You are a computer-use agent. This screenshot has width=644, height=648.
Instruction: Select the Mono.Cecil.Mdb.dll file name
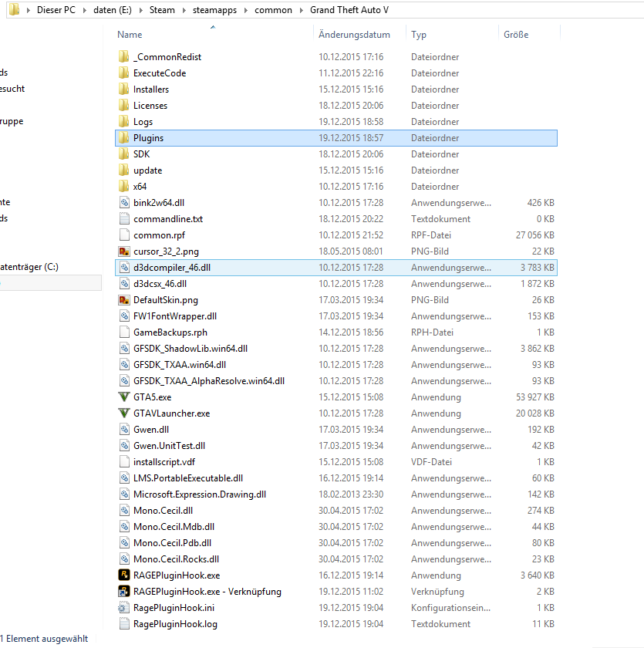[x=174, y=526]
